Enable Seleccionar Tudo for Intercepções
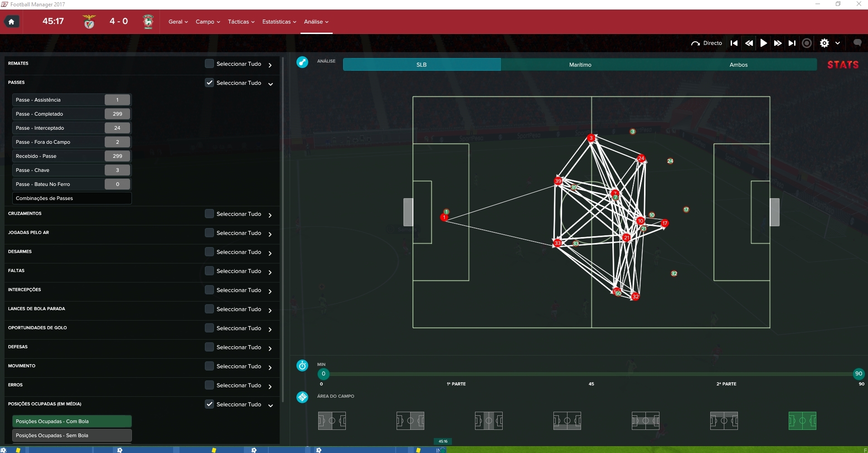The height and width of the screenshot is (453, 868). coord(209,290)
